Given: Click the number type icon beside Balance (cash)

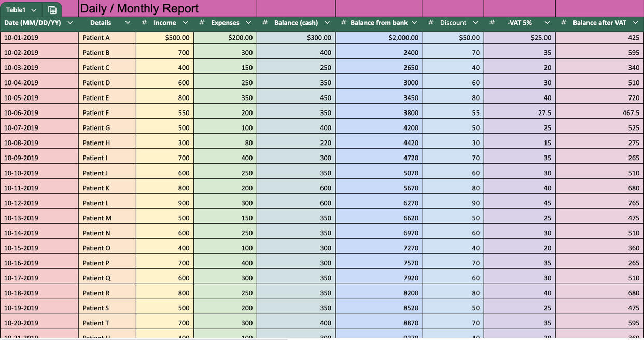Looking at the screenshot, I should (x=265, y=23).
